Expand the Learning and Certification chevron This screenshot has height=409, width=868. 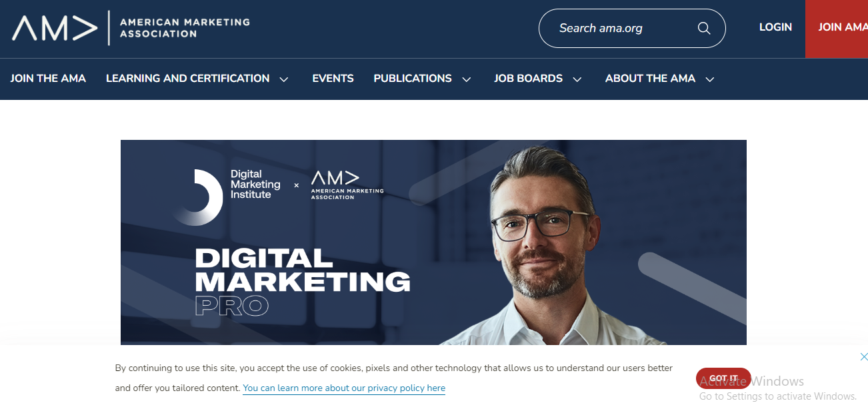coord(284,79)
